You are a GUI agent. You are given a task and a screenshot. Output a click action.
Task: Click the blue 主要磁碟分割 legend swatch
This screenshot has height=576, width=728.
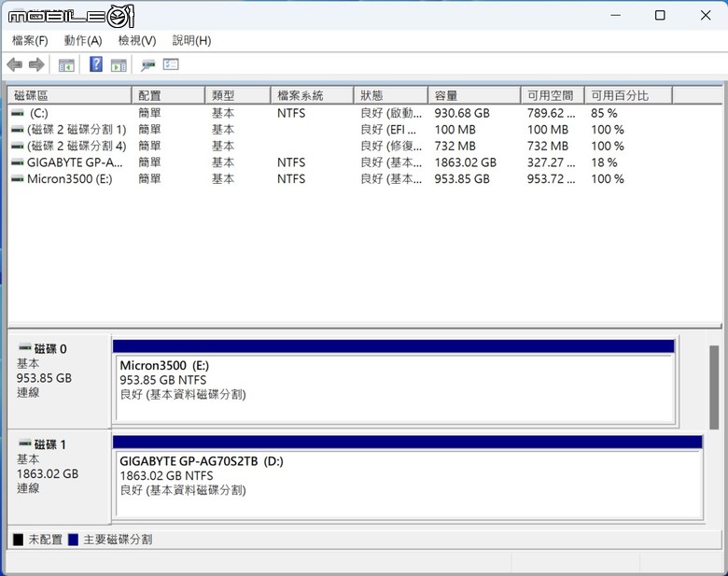[73, 540]
